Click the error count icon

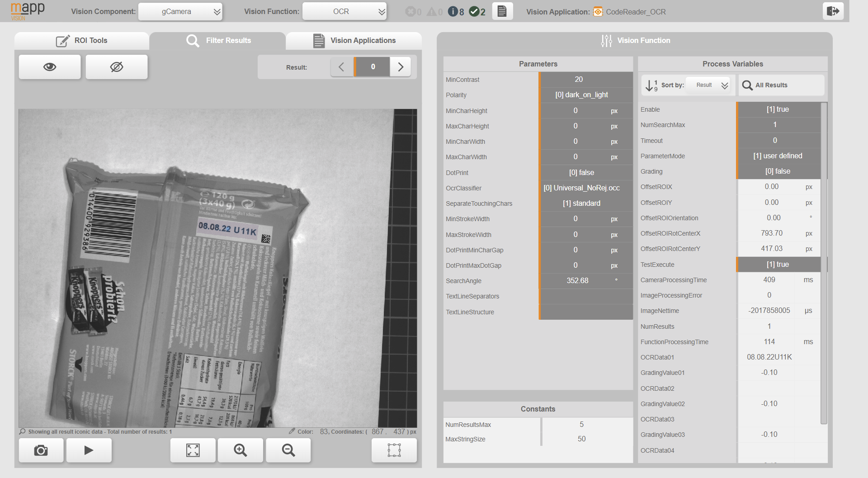(x=410, y=12)
